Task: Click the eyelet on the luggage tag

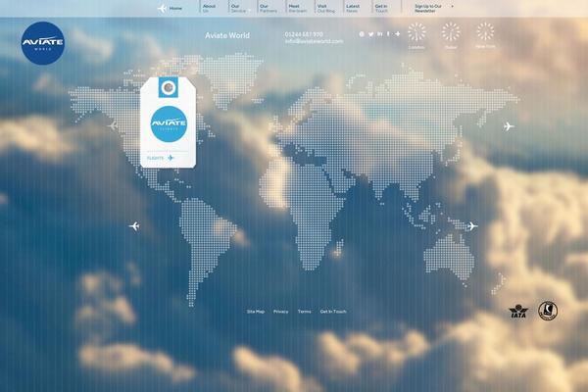Action: click(169, 87)
